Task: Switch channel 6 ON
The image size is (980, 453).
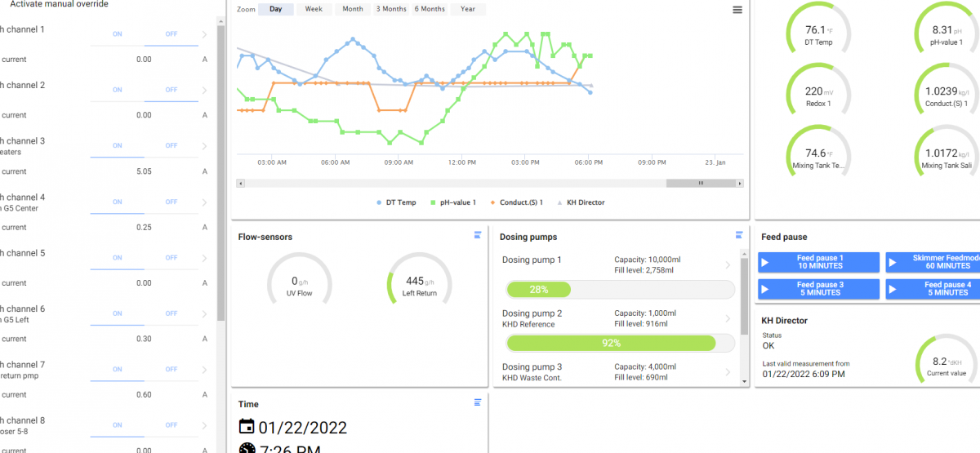Action: [117, 313]
